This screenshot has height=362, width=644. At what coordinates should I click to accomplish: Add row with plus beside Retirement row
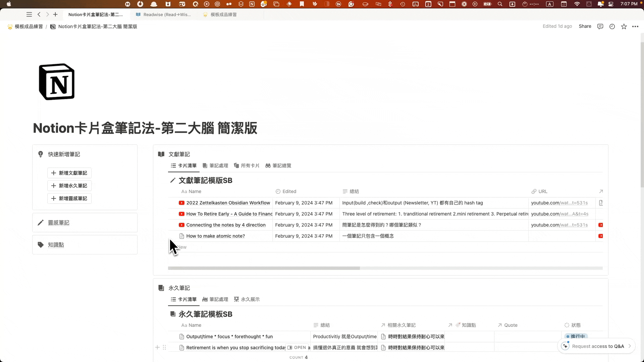[x=157, y=348]
